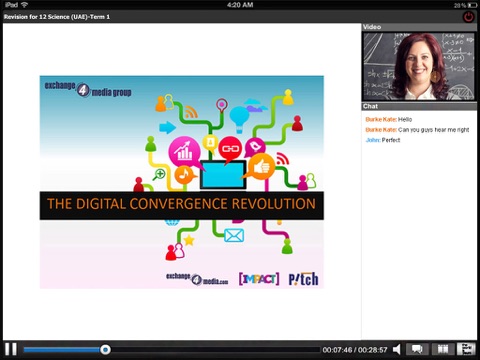This screenshot has width=480, height=360.
Task: Pause the recording playback
Action: pos(11,349)
